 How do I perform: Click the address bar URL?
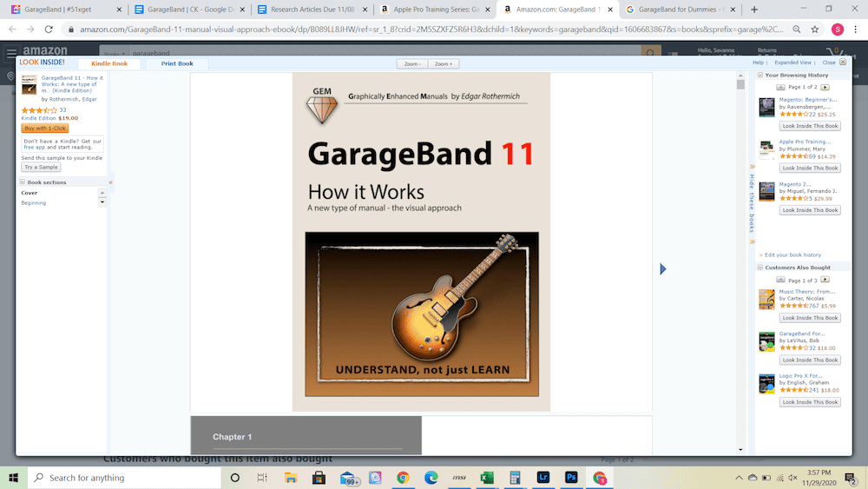pyautogui.click(x=431, y=30)
